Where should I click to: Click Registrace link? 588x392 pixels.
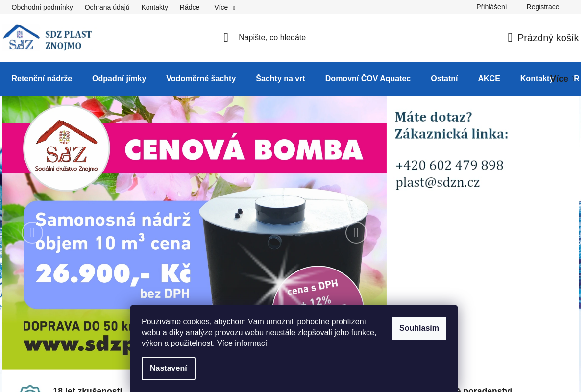pos(543,7)
